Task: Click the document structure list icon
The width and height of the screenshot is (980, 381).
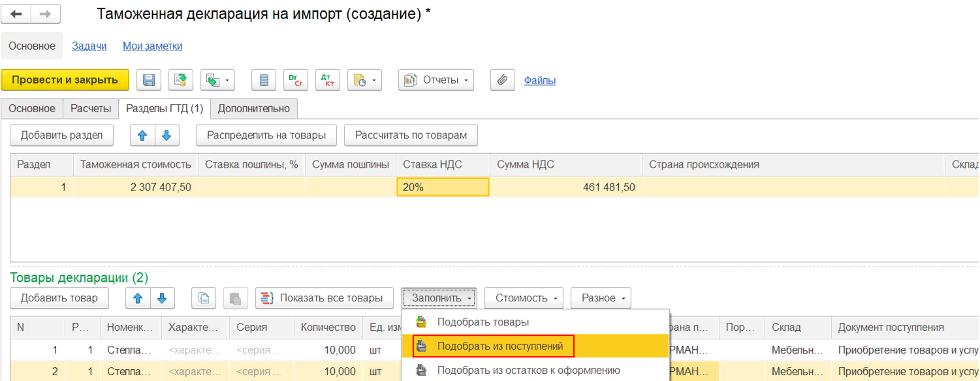Action: pyautogui.click(x=264, y=80)
